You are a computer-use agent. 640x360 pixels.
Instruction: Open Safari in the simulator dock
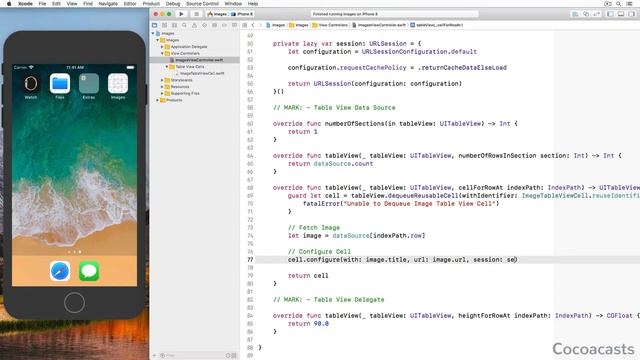point(60,271)
